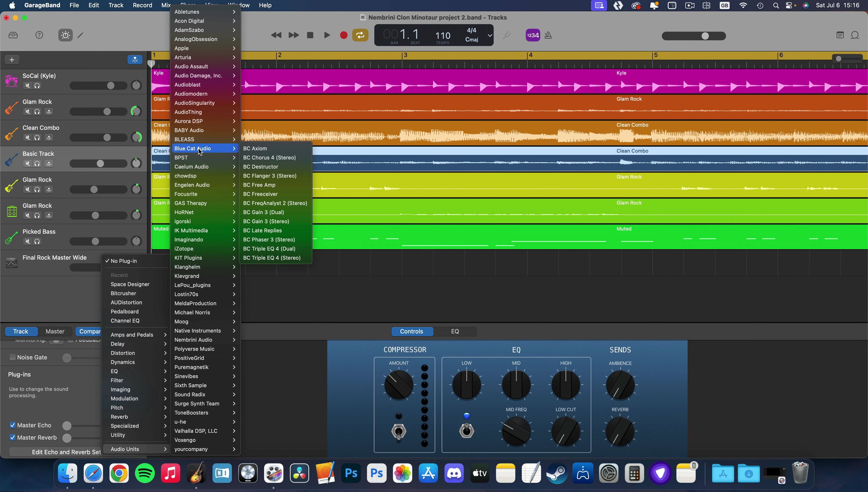Switch to the EQ tab
This screenshot has height=492, width=868.
[455, 331]
